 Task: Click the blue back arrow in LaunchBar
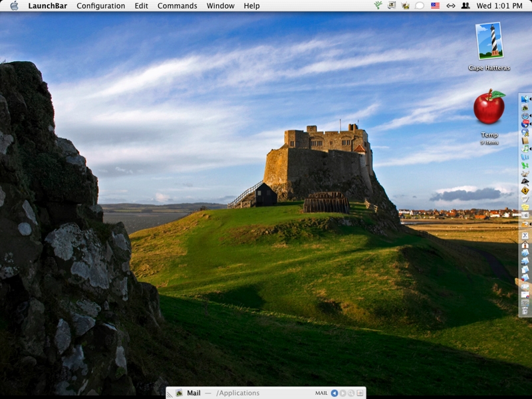(334, 393)
